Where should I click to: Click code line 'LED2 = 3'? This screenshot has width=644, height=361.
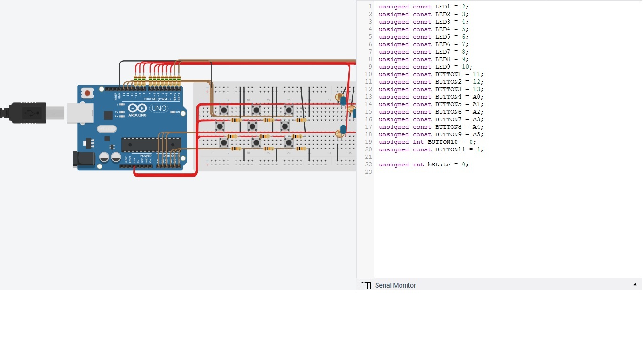[424, 14]
